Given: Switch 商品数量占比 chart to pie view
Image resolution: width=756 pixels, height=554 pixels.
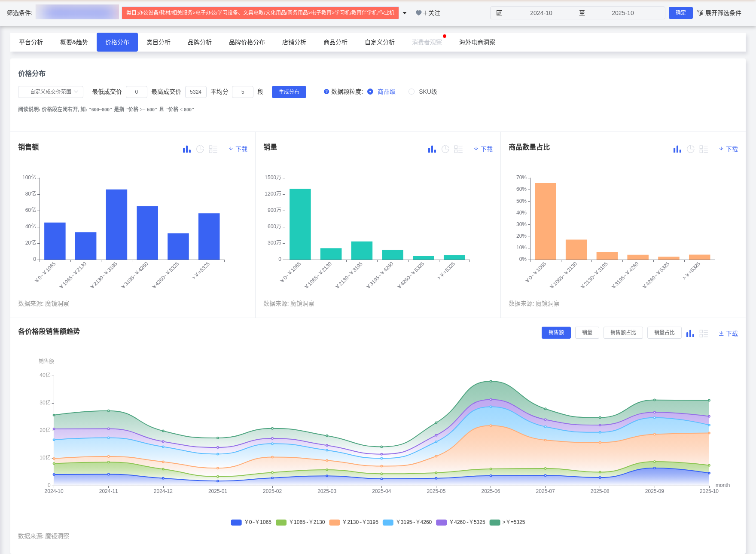Looking at the screenshot, I should point(691,149).
